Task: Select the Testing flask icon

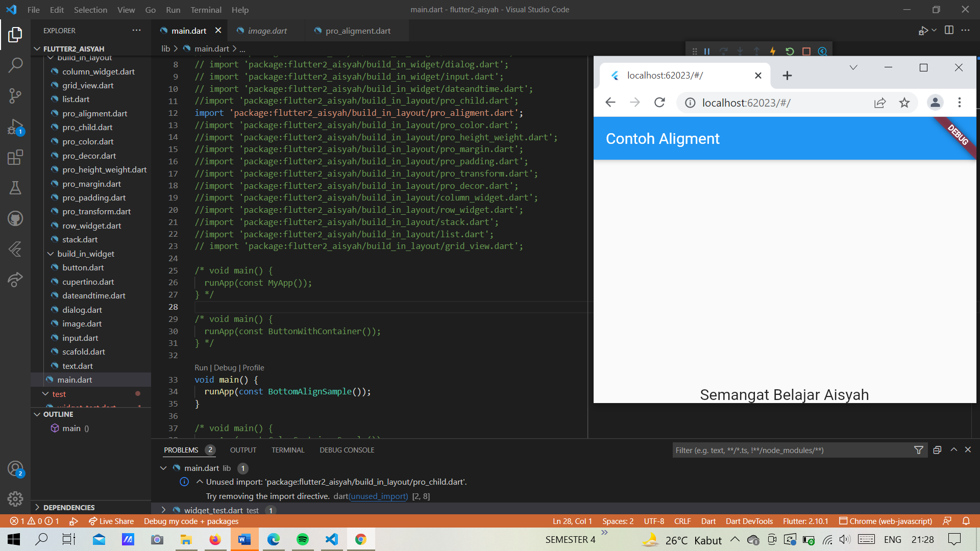Action: click(x=15, y=188)
